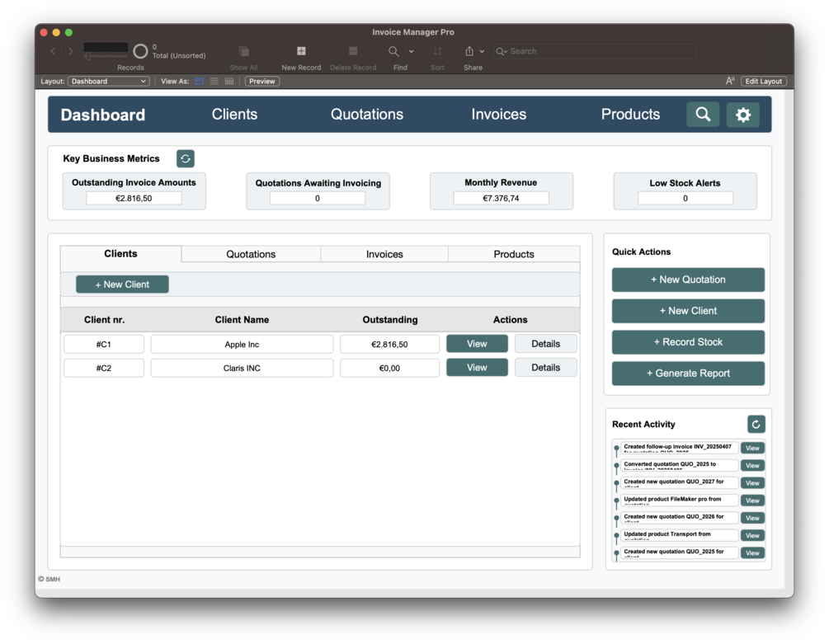Switch to the Invoices panel tab
829x644 pixels.
point(384,254)
